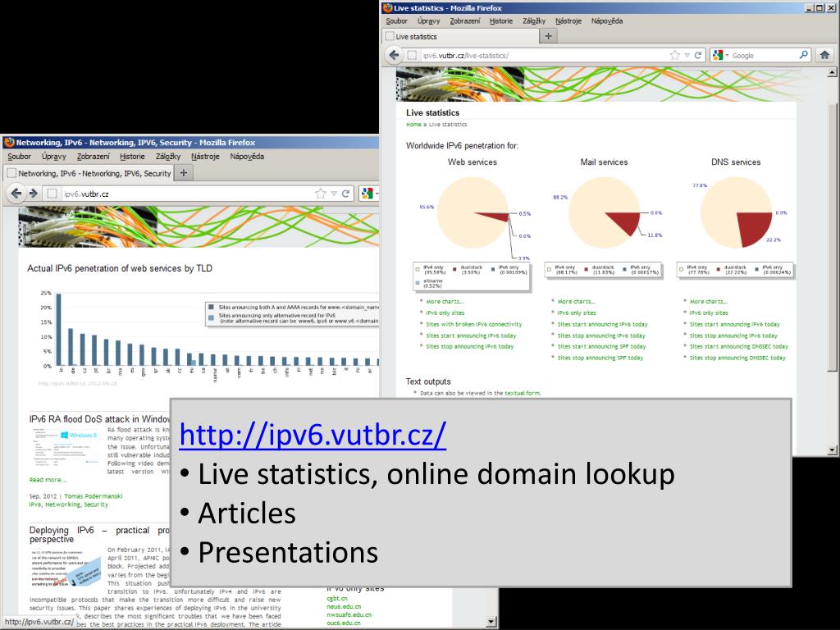Click Firefox logo in Live statistics title bar

388,7
